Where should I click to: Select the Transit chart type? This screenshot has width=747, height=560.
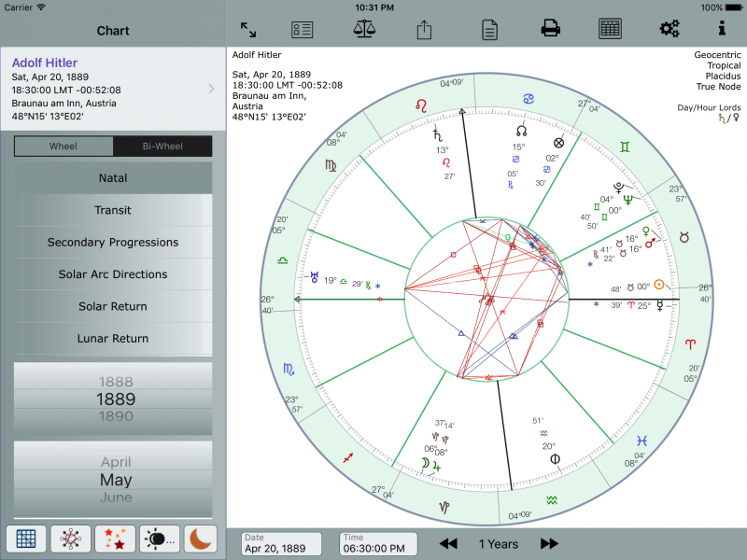pos(112,210)
